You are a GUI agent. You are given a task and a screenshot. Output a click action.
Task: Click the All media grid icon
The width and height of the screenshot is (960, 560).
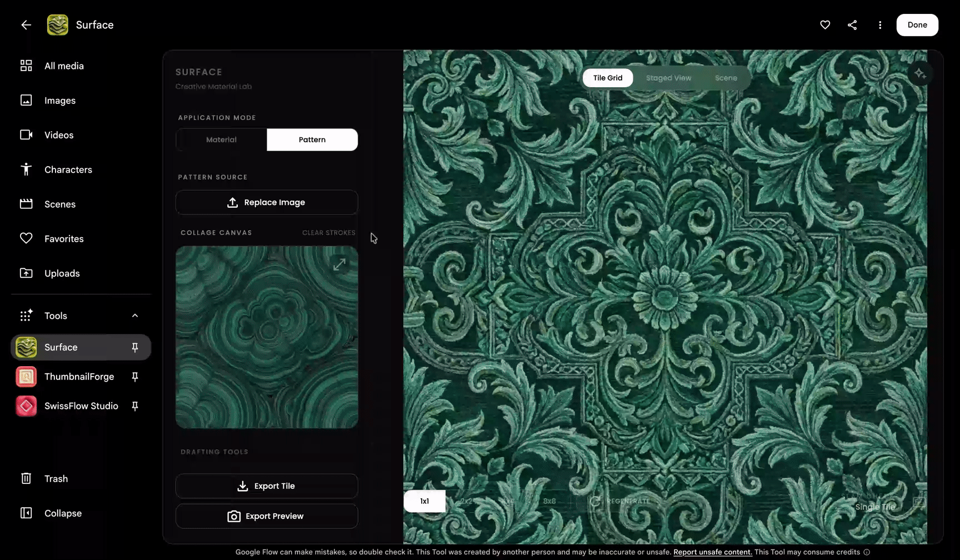[x=26, y=66]
